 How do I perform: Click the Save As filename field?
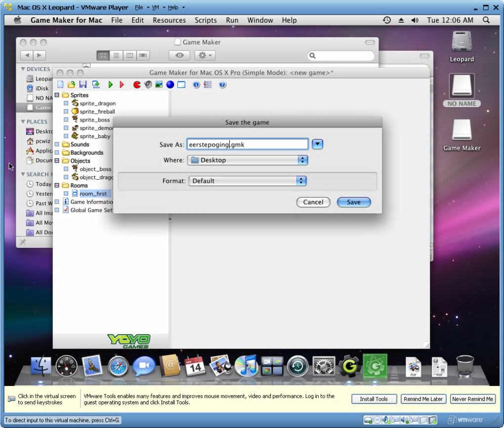click(x=248, y=144)
